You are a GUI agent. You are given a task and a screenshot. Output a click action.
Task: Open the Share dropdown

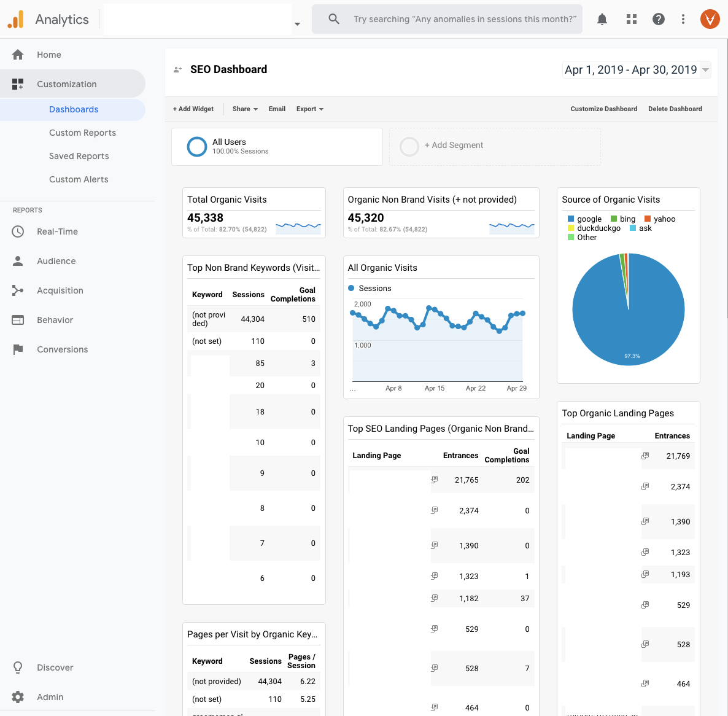click(x=245, y=109)
